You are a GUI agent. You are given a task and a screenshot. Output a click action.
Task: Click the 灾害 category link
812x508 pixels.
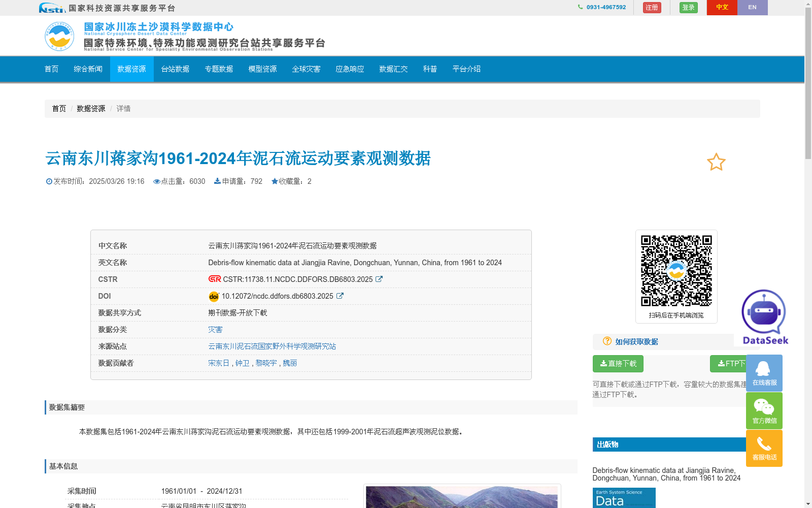215,330
